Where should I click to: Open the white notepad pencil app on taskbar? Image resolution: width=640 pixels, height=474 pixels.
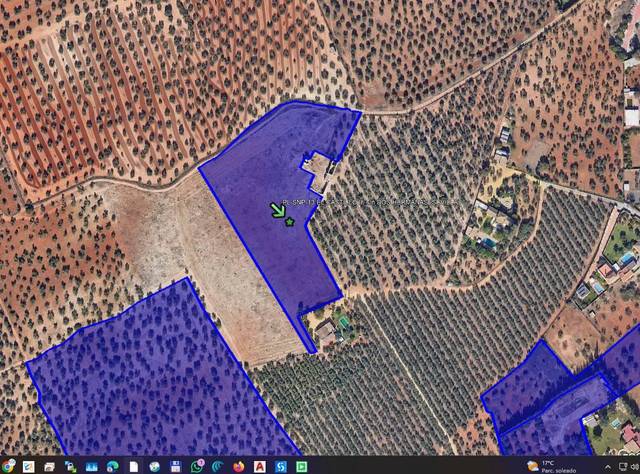tap(29, 466)
